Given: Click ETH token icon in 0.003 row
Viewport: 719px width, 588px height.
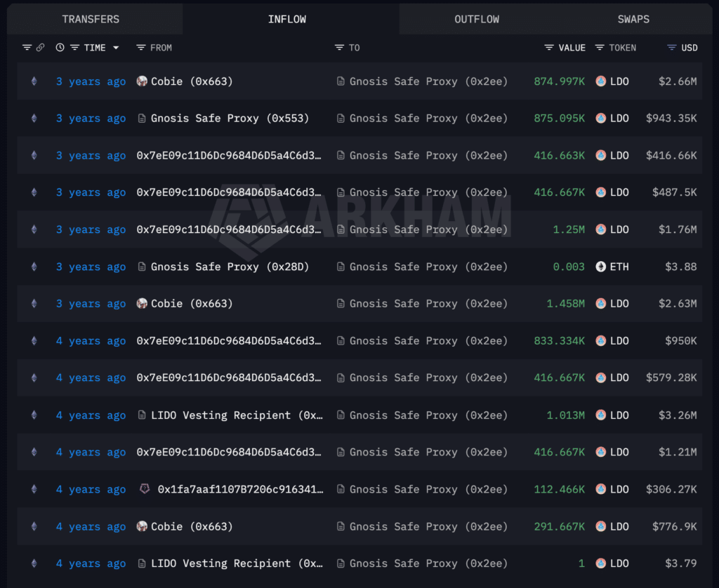Looking at the screenshot, I should (x=601, y=267).
